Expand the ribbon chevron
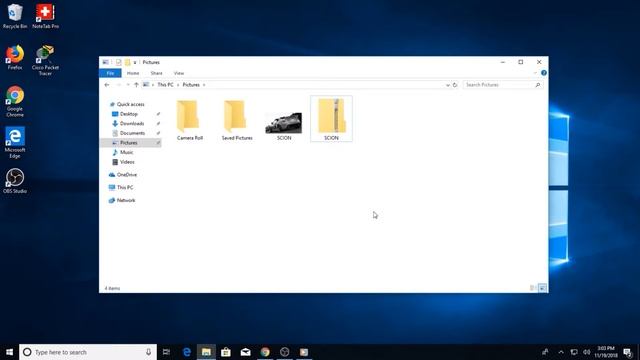 (535, 73)
